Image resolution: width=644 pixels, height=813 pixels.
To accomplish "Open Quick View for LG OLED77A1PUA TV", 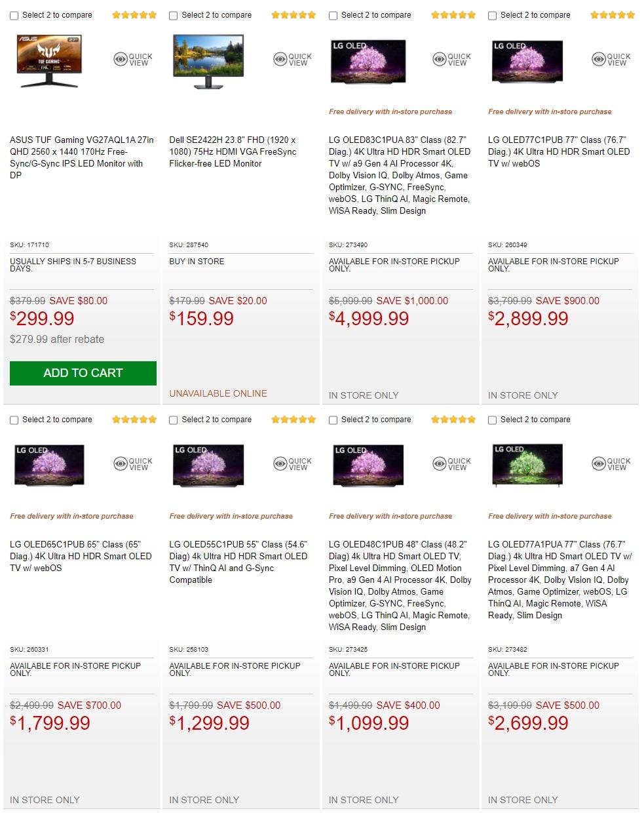I will 611,464.
